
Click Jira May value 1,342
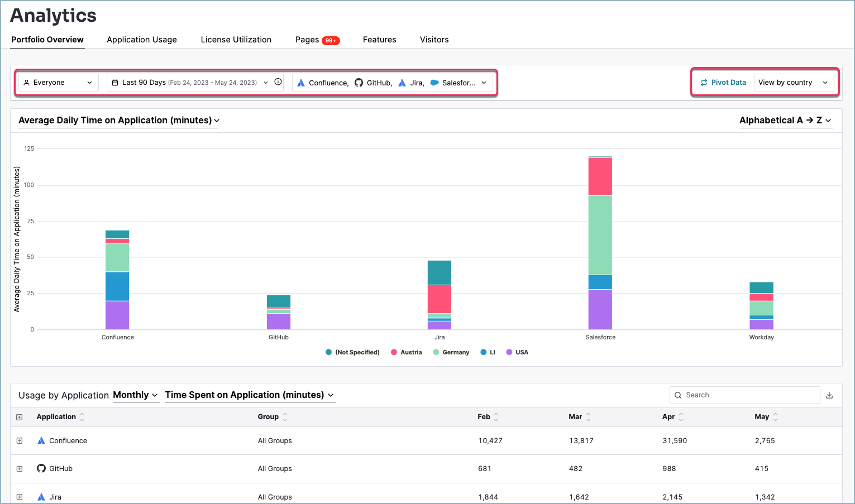pyautogui.click(x=765, y=497)
